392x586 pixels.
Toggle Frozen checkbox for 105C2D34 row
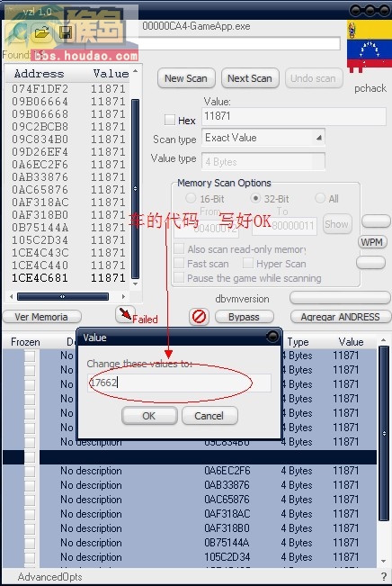30,557
